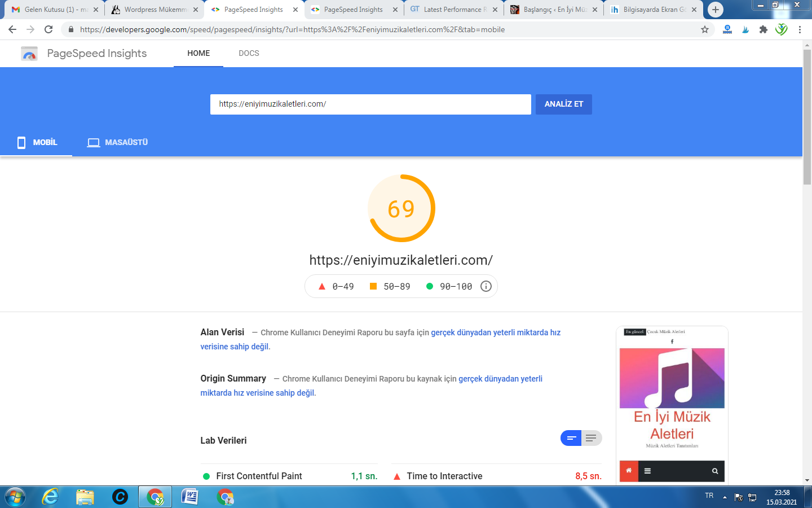
Task: Open File Explorer from the taskbar
Action: point(85,497)
